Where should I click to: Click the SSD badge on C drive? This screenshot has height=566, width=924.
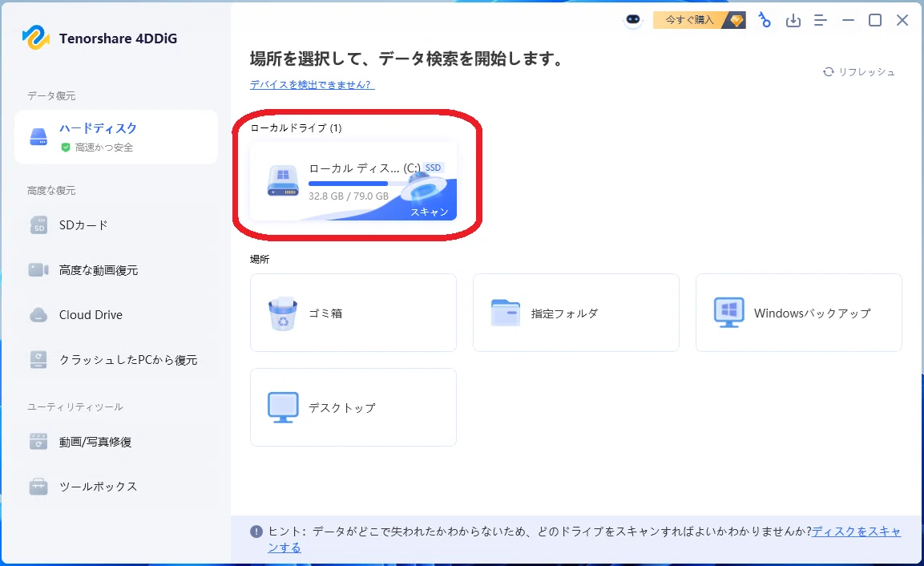pos(433,168)
